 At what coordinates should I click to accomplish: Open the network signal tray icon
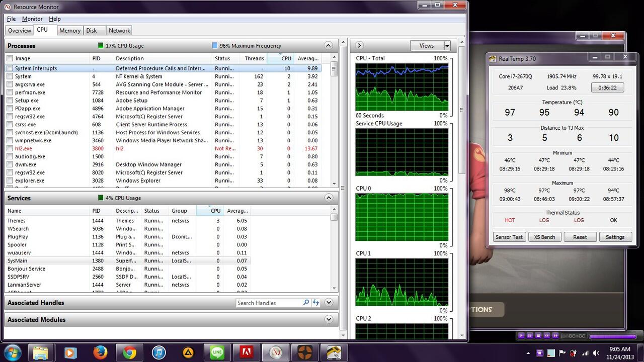(x=586, y=353)
